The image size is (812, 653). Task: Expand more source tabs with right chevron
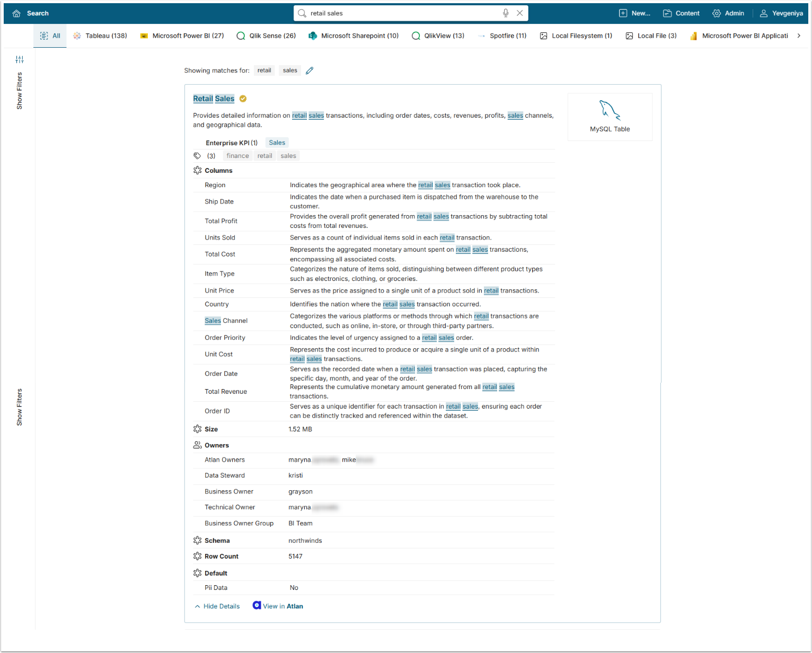click(799, 36)
